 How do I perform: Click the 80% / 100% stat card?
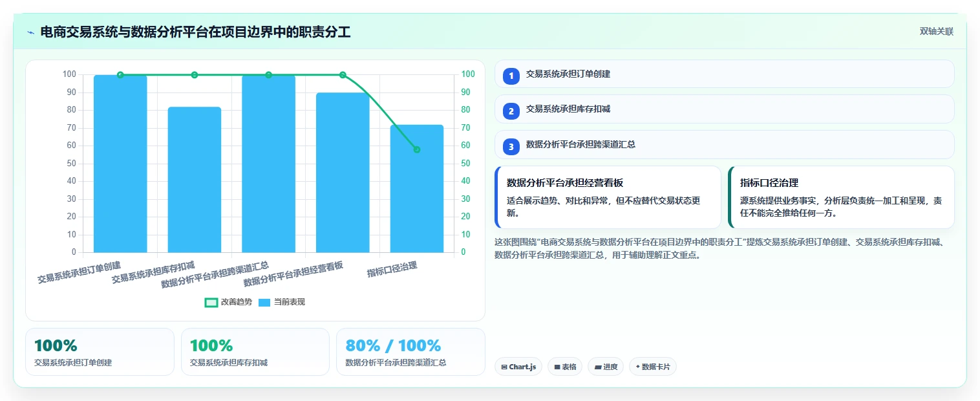click(410, 352)
